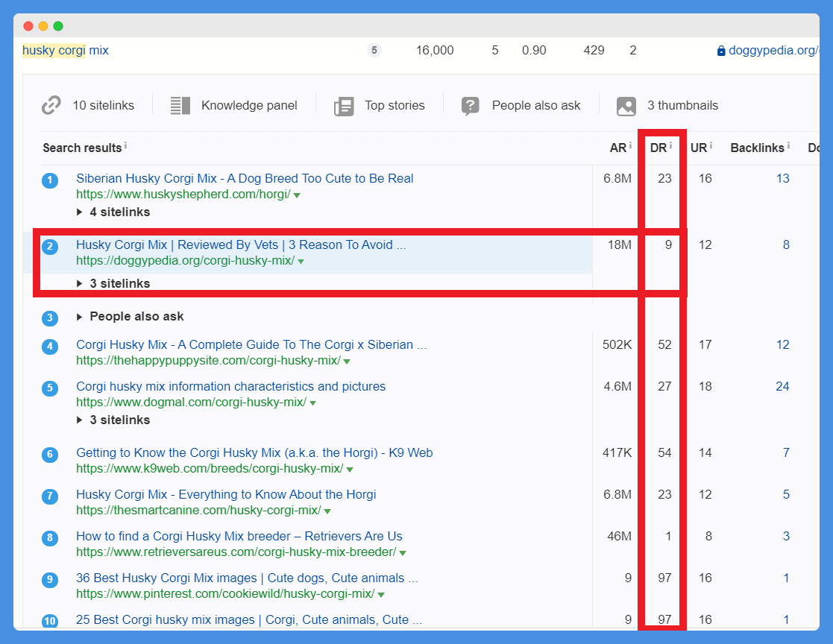Screen dimensions: 833x644
Task: Open Everything to Know About the Horgi title
Action: point(226,495)
